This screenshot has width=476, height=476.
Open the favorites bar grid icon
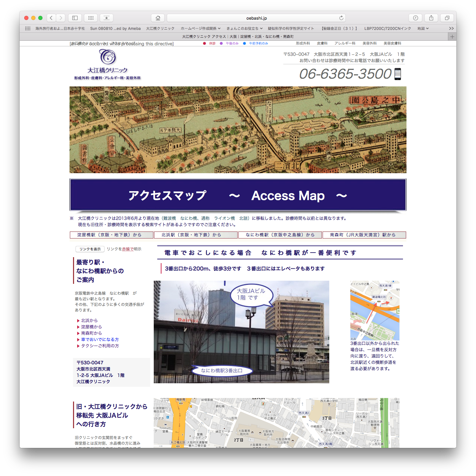click(x=28, y=28)
